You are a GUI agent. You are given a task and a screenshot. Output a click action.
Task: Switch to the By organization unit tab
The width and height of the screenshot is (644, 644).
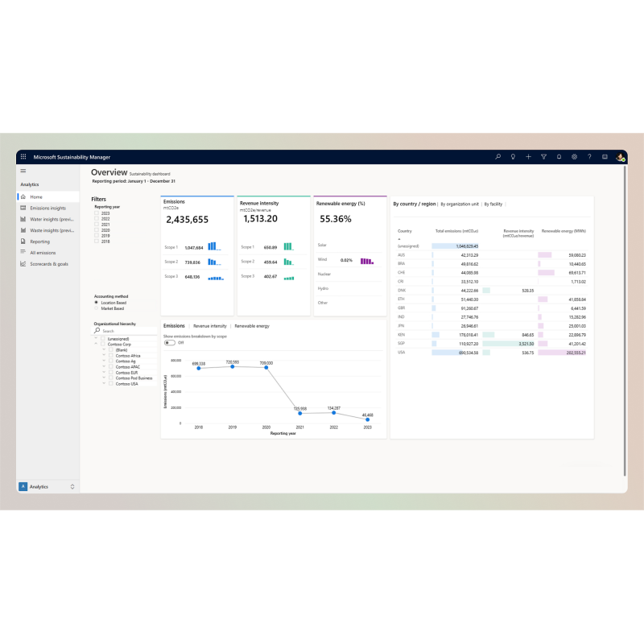coord(460,204)
